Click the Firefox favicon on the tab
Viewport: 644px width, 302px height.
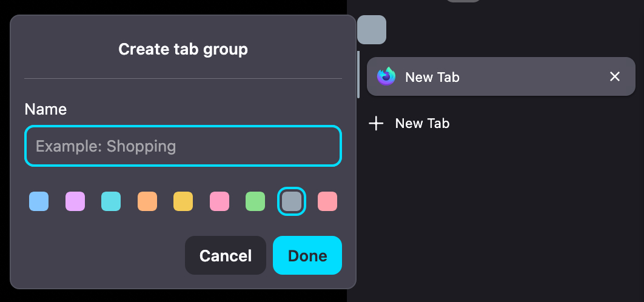(x=386, y=77)
